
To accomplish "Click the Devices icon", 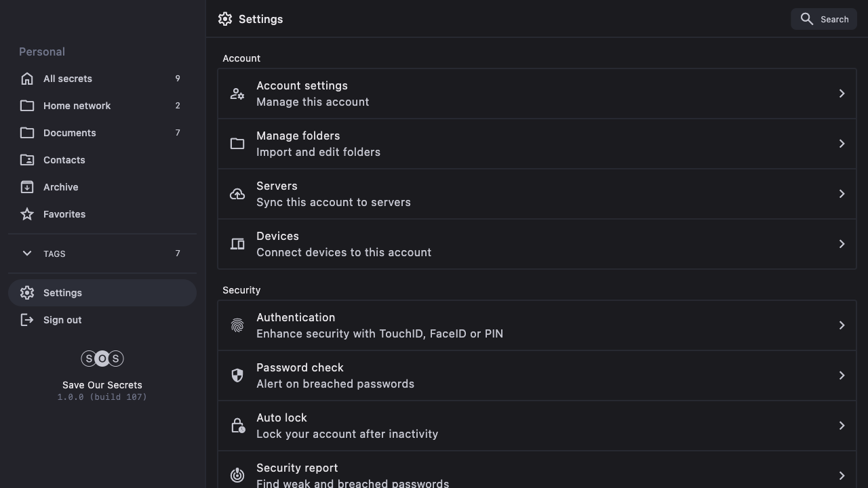I will [x=237, y=244].
